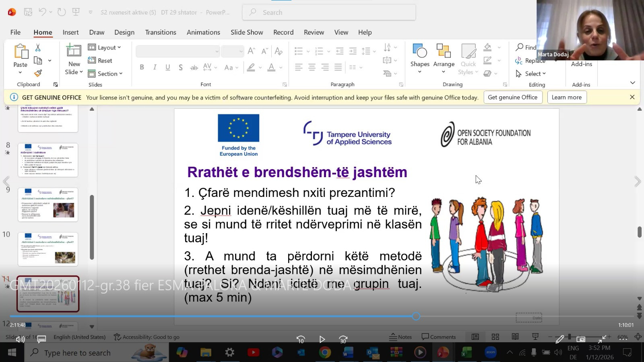Expand the Section dropdown
This screenshot has width=644, height=362.
105,73
